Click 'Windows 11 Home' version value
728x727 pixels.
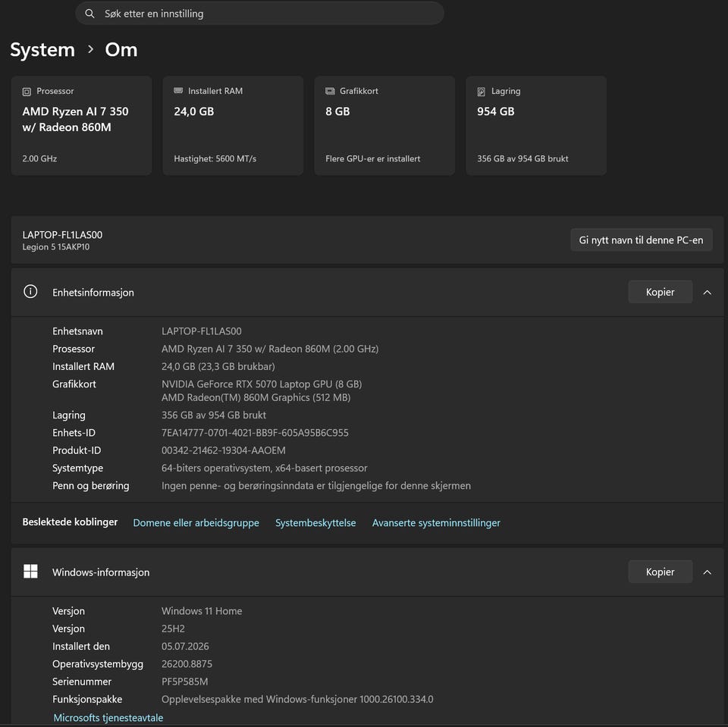pyautogui.click(x=202, y=611)
